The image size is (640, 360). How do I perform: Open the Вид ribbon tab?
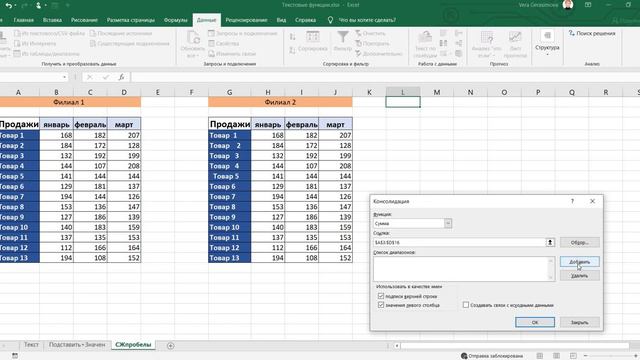[281, 20]
